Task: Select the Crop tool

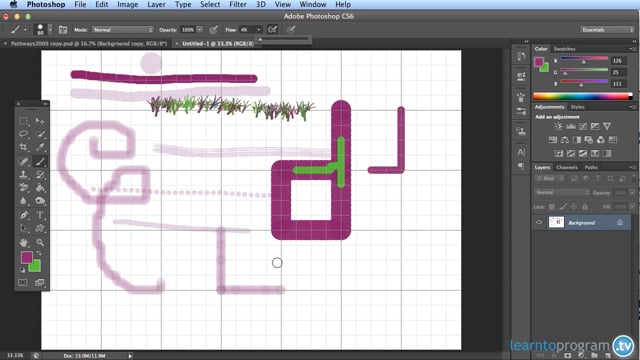Action: coord(24,147)
